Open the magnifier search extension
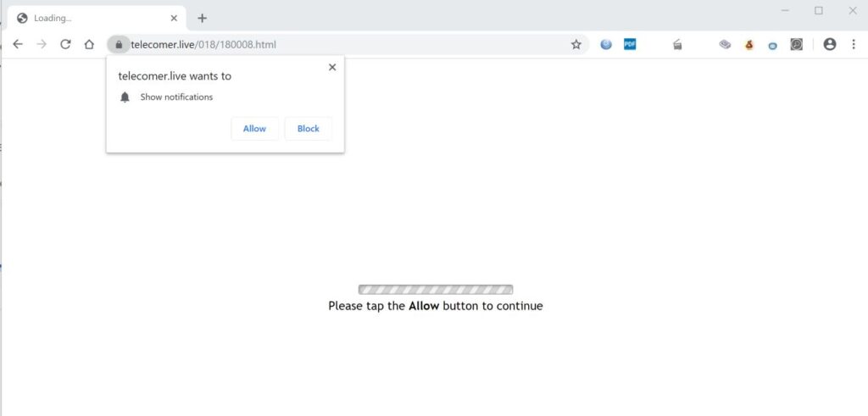 click(797, 44)
